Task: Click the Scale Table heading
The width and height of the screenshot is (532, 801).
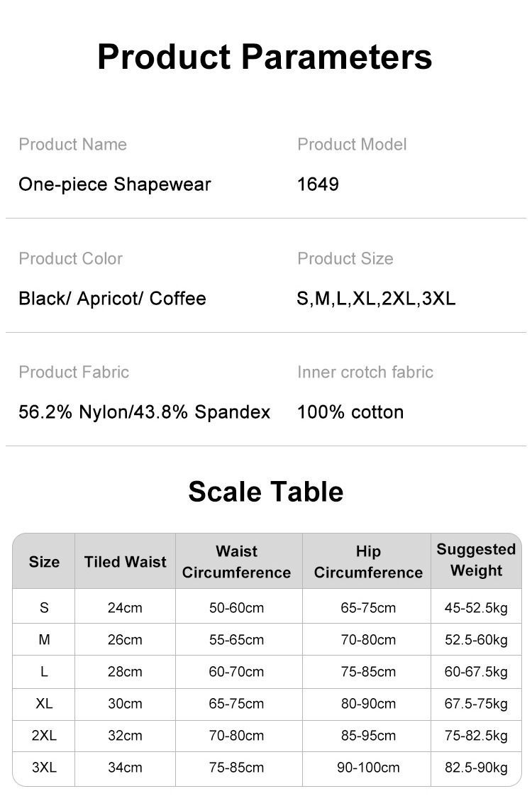Action: tap(265, 492)
